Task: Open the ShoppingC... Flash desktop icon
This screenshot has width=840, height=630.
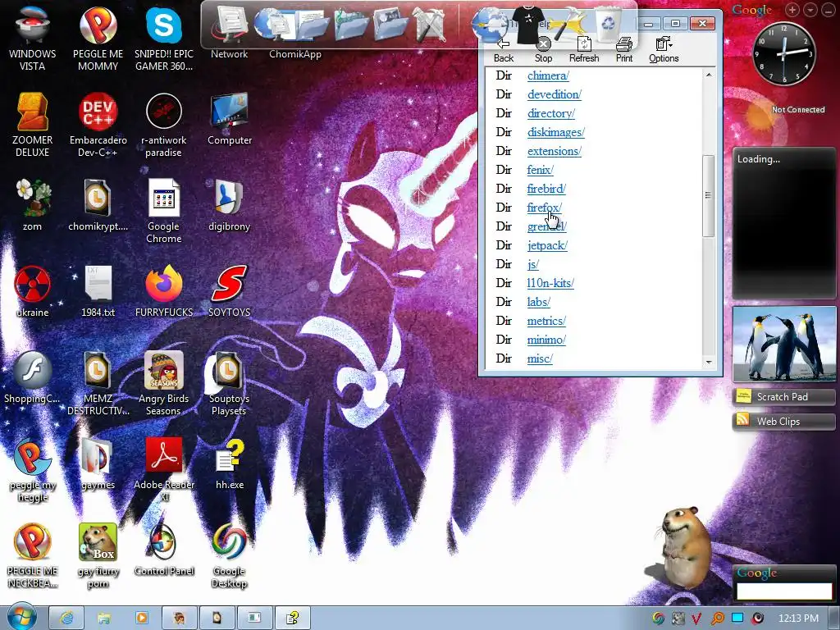Action: point(32,377)
